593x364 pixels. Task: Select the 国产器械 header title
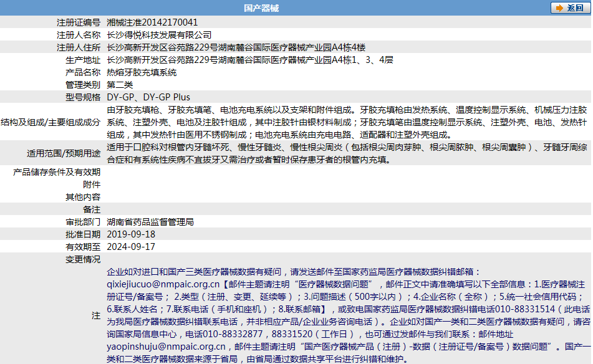261,8
